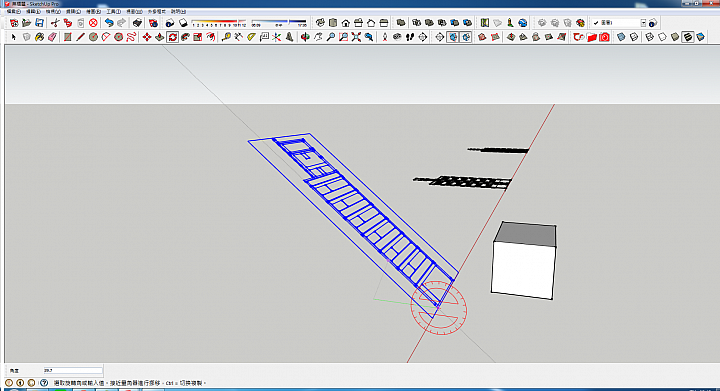Open the second menu bar item
Screen dimensions: 720x391
coord(33,11)
